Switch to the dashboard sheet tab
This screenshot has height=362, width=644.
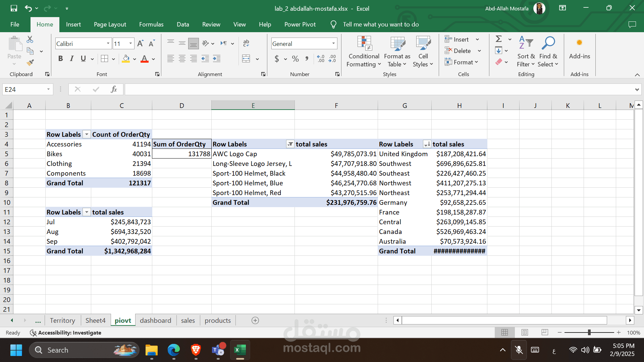coord(155,320)
